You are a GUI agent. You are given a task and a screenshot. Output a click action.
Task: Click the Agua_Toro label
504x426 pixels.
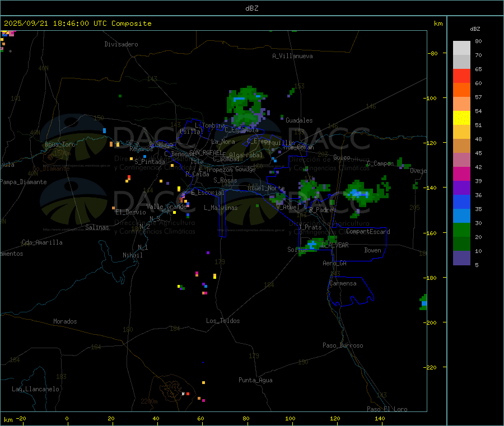[60, 144]
